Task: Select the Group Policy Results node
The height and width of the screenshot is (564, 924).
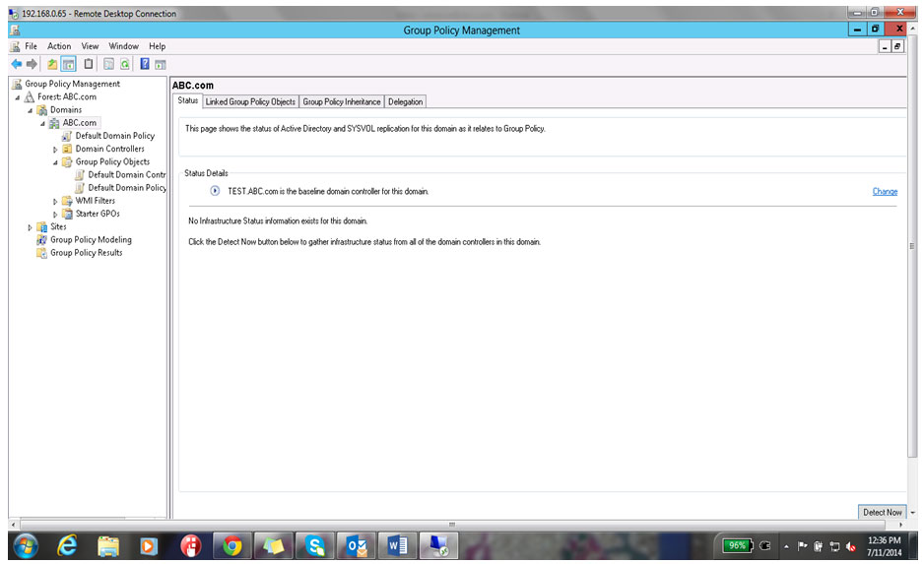Action: tap(86, 253)
